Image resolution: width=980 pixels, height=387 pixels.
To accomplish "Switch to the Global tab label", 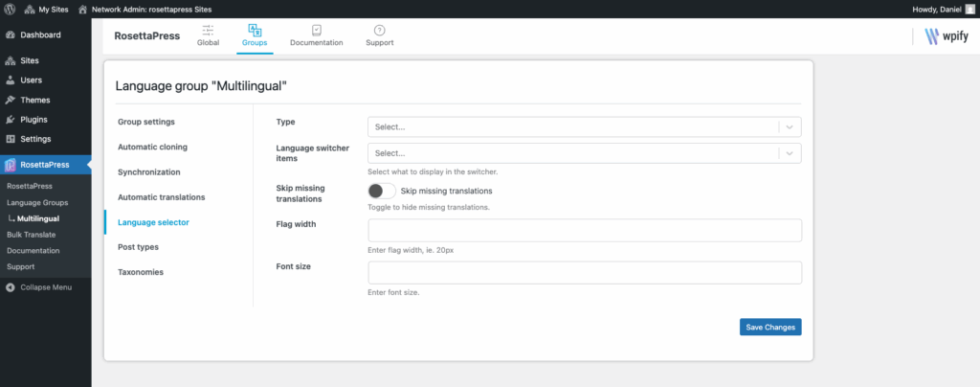I will pos(208,42).
